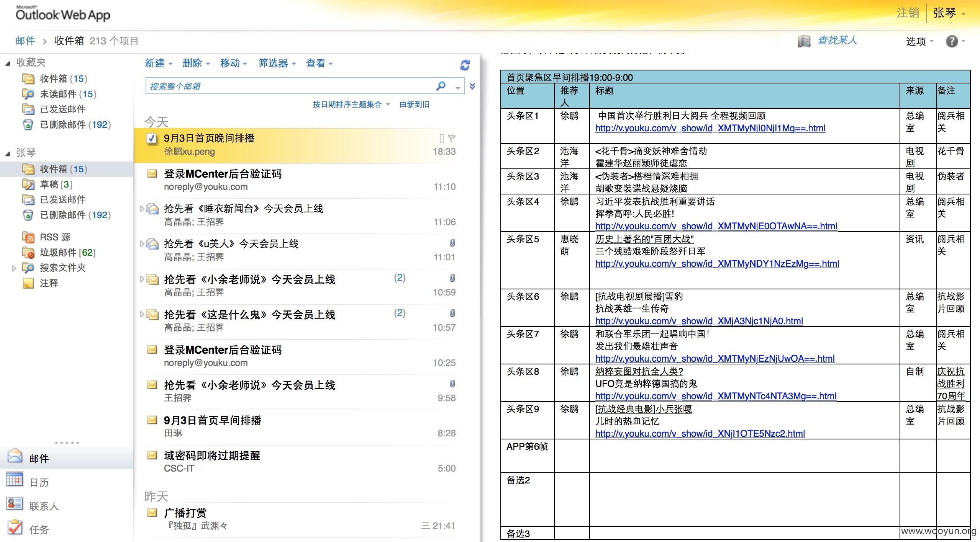Select the 张琴 收件箱 (15) folder
980x542 pixels.
(67, 169)
